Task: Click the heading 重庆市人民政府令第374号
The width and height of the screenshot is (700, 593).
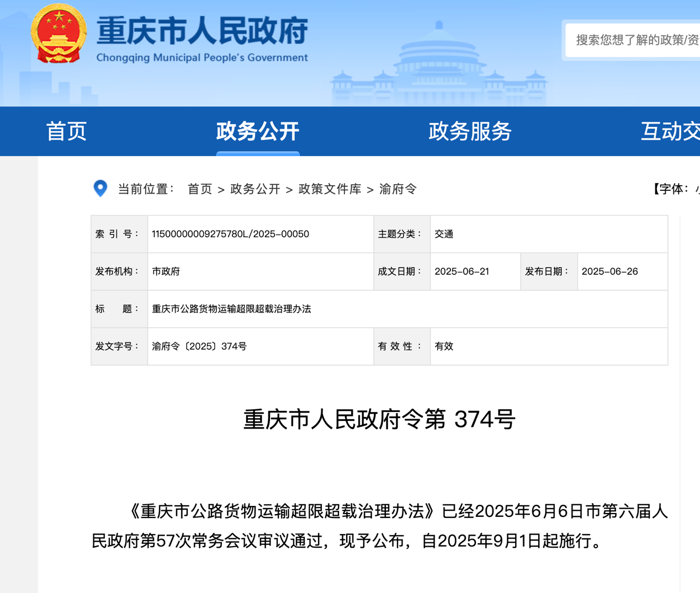Action: click(379, 419)
